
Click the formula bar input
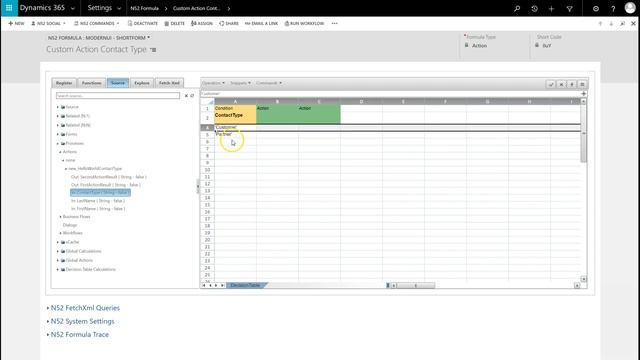tap(390, 93)
